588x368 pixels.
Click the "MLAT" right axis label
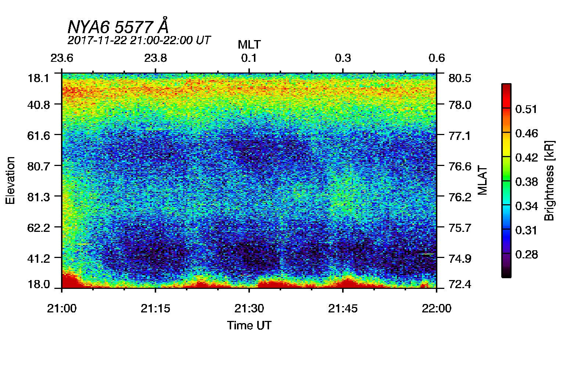[x=483, y=180]
